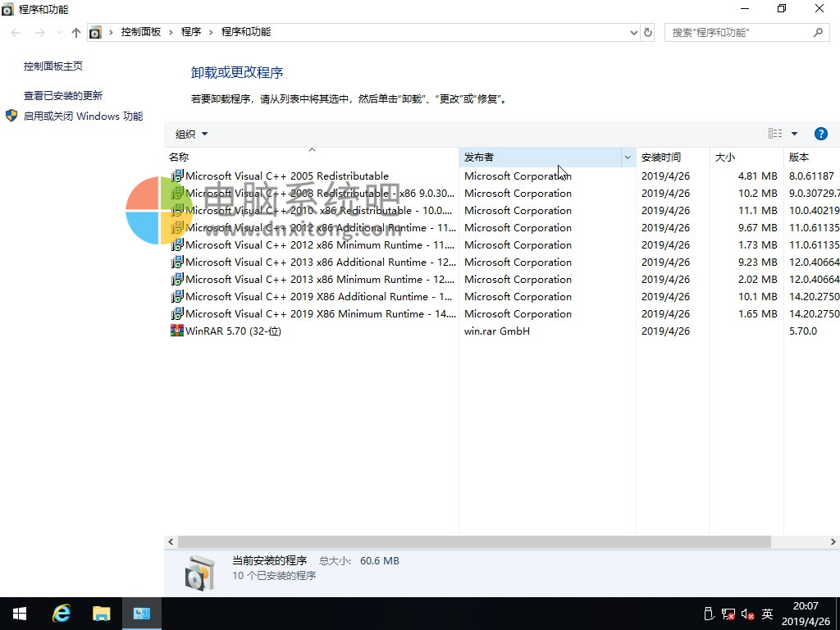
Task: Sort by the 安装时间 column header
Action: (x=673, y=157)
